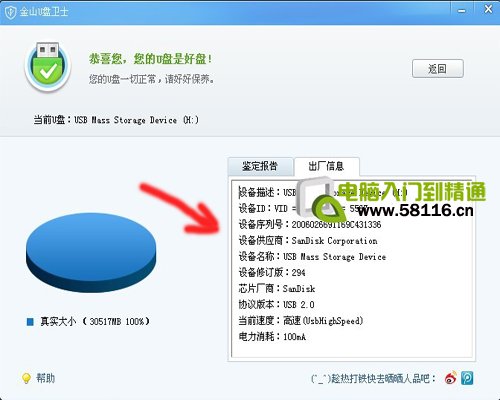500x400 pixels.
Task: Click the 真实大小 30517MB label
Action: (x=95, y=322)
